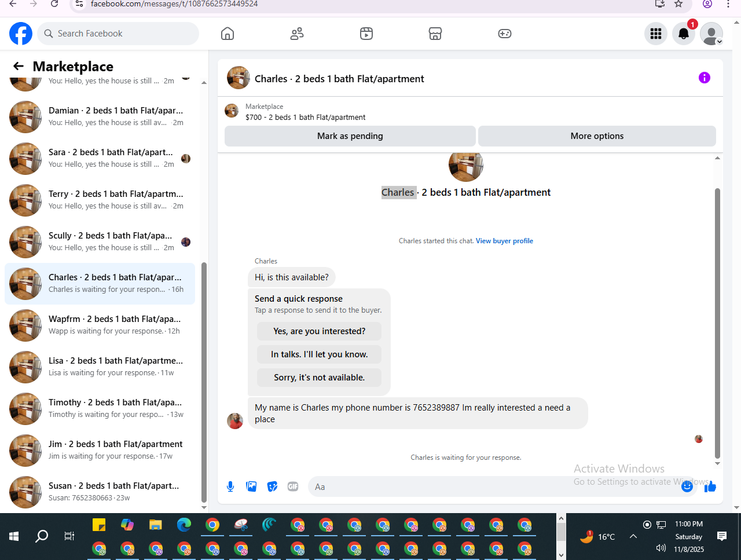The image size is (741, 560).
Task: Show hidden system tray icons chevron
Action: pyautogui.click(x=633, y=536)
